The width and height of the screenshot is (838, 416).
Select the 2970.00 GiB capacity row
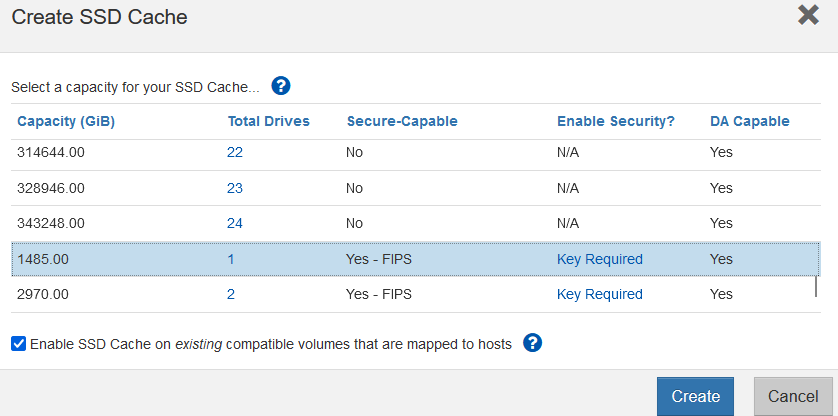point(416,295)
